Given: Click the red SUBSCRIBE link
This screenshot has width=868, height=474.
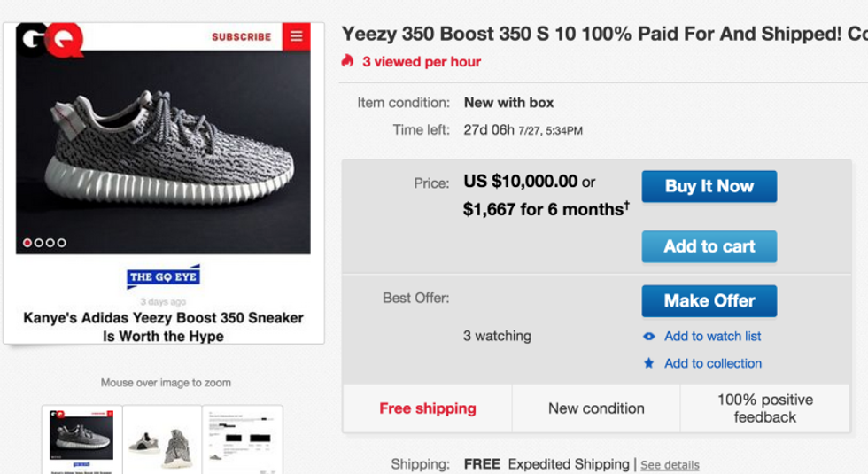Looking at the screenshot, I should coord(241,37).
